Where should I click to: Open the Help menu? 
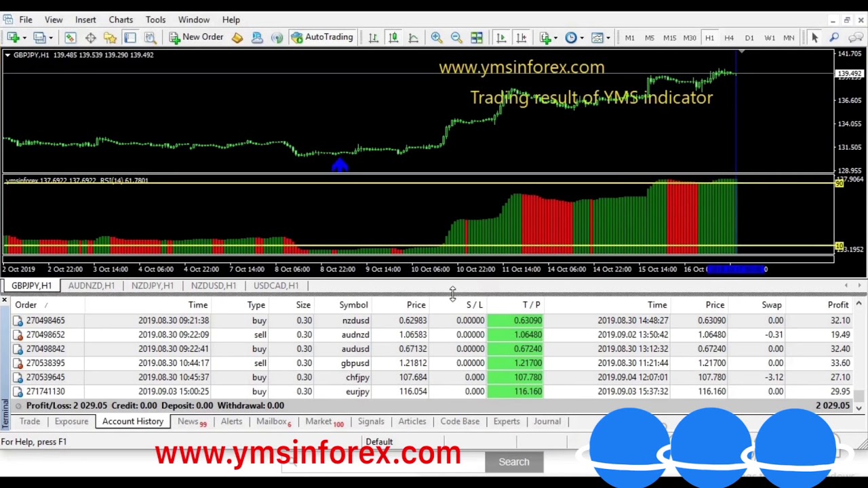pyautogui.click(x=231, y=20)
